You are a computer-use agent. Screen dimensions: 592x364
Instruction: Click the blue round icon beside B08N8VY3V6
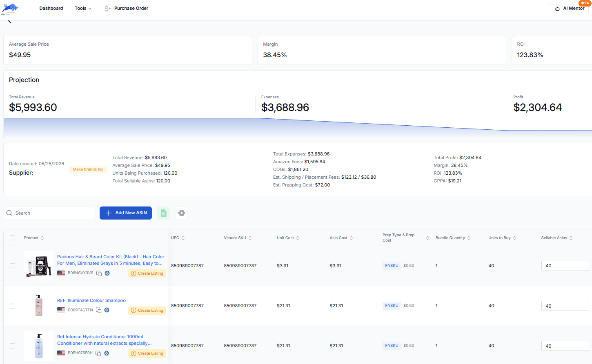click(x=107, y=273)
